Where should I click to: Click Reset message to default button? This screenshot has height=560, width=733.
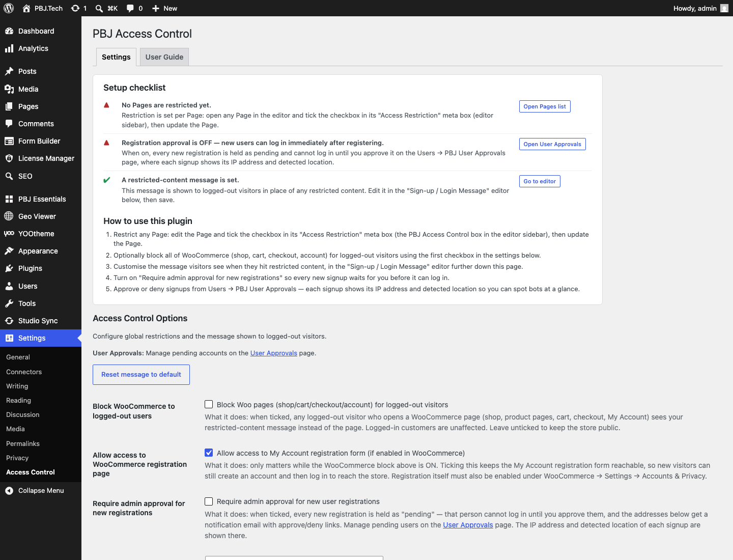[141, 375]
